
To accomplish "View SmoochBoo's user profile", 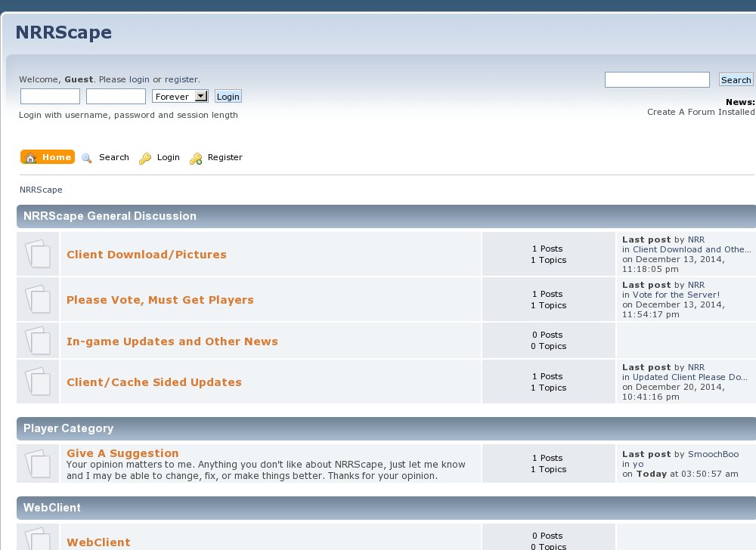I will (x=713, y=454).
